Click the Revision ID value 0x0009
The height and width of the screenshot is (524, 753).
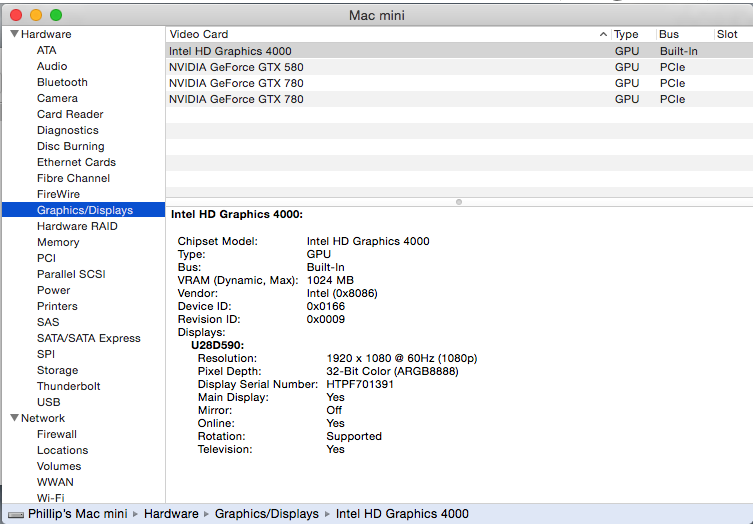click(x=326, y=319)
